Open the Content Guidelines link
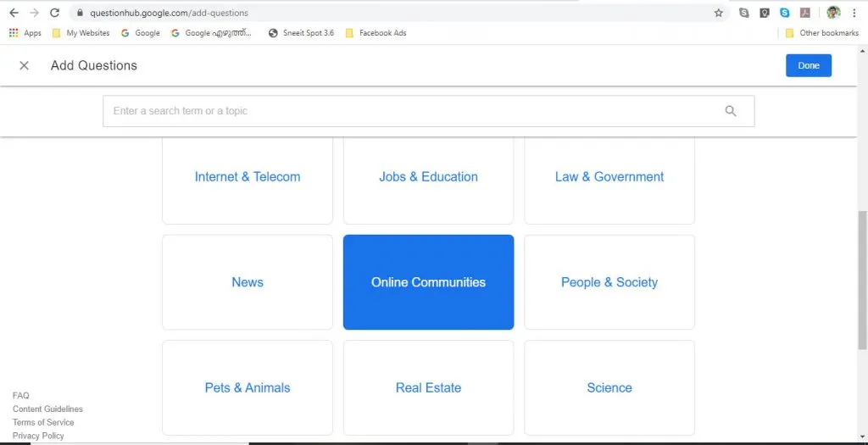 [47, 409]
